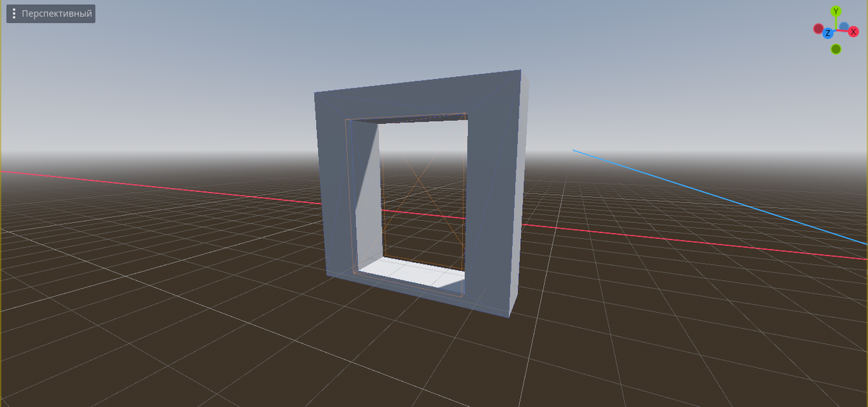Screen dimensions: 868x407
Task: Click the green Y axis gizmo handle
Action: tap(836, 12)
